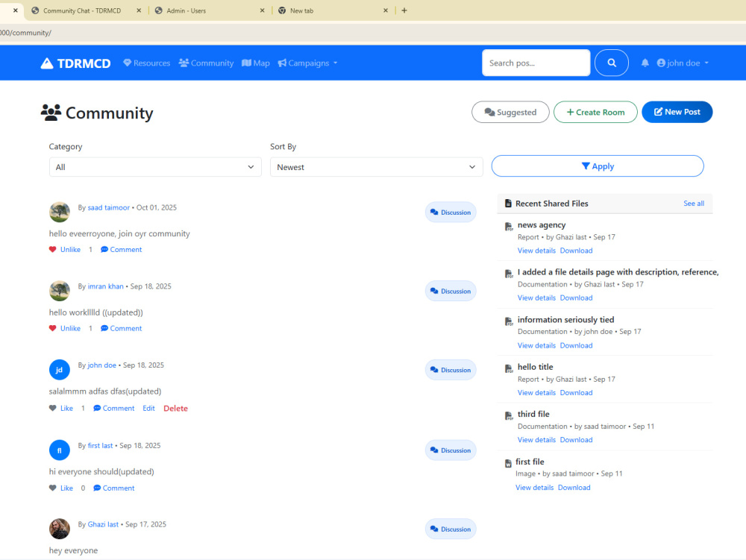Click the Search posts input field
The height and width of the screenshot is (560, 746).
click(x=536, y=63)
